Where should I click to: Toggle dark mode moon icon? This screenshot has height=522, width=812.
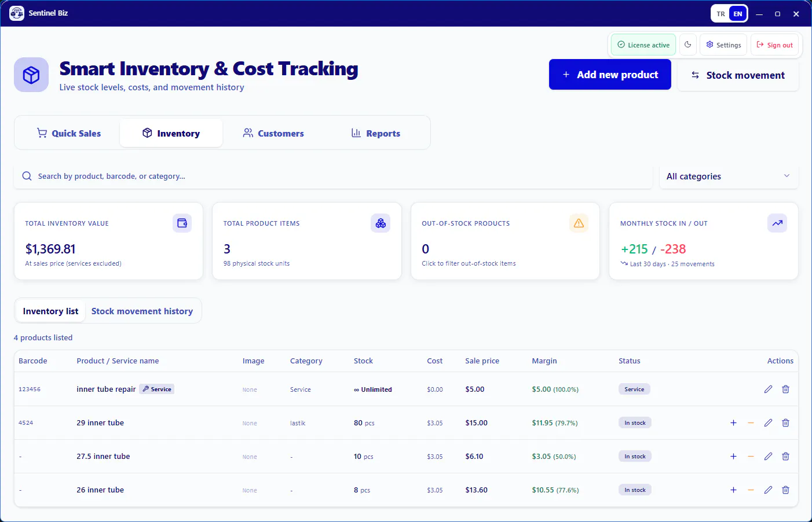[x=688, y=45]
